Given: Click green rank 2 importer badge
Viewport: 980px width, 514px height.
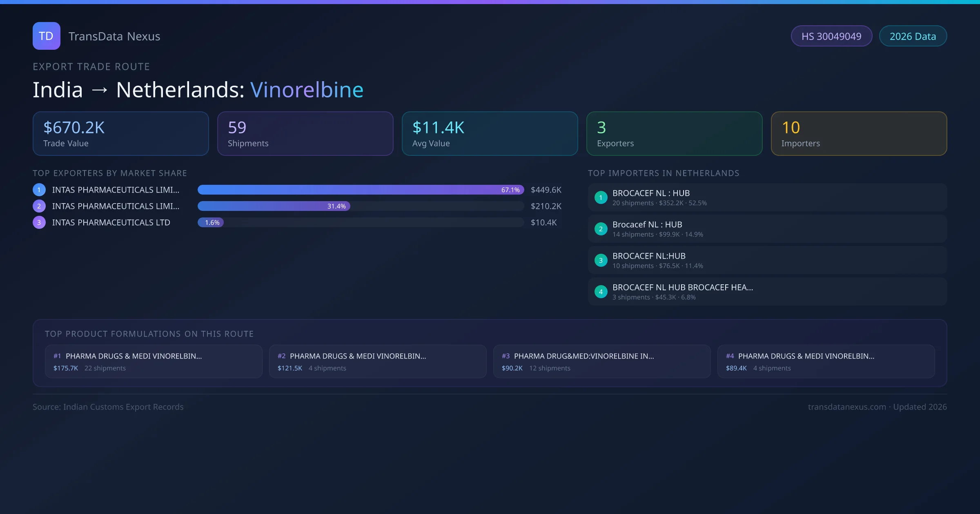Looking at the screenshot, I should tap(601, 229).
